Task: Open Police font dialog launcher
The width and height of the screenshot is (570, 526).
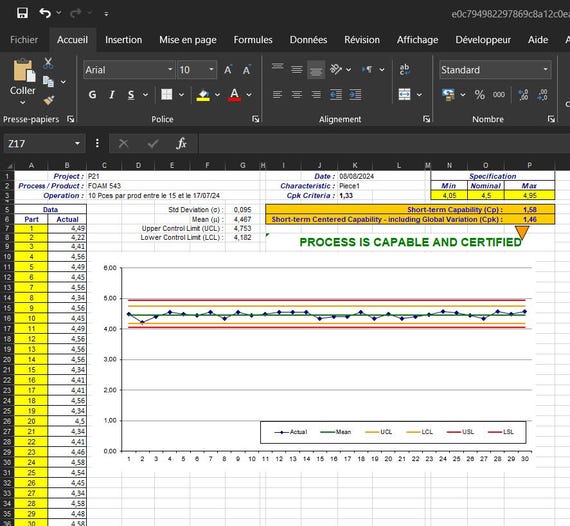Action: point(256,119)
